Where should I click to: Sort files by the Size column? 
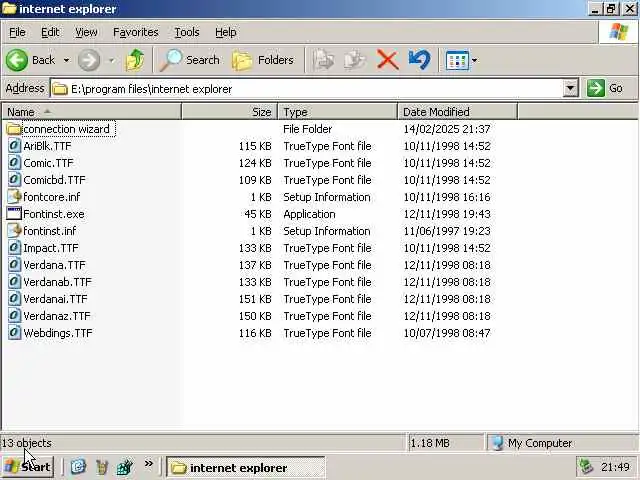click(x=229, y=112)
